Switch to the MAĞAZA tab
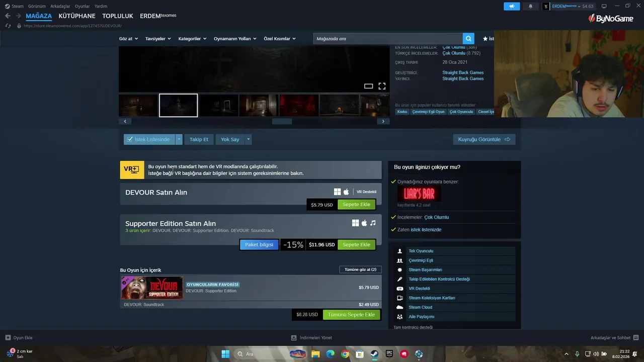Viewport: 644px width, 362px height. (x=39, y=16)
